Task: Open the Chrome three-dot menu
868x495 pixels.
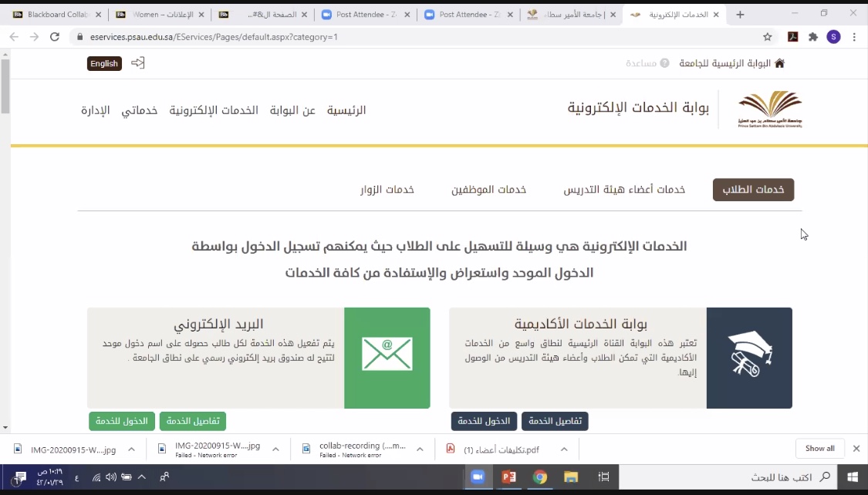Action: point(854,37)
